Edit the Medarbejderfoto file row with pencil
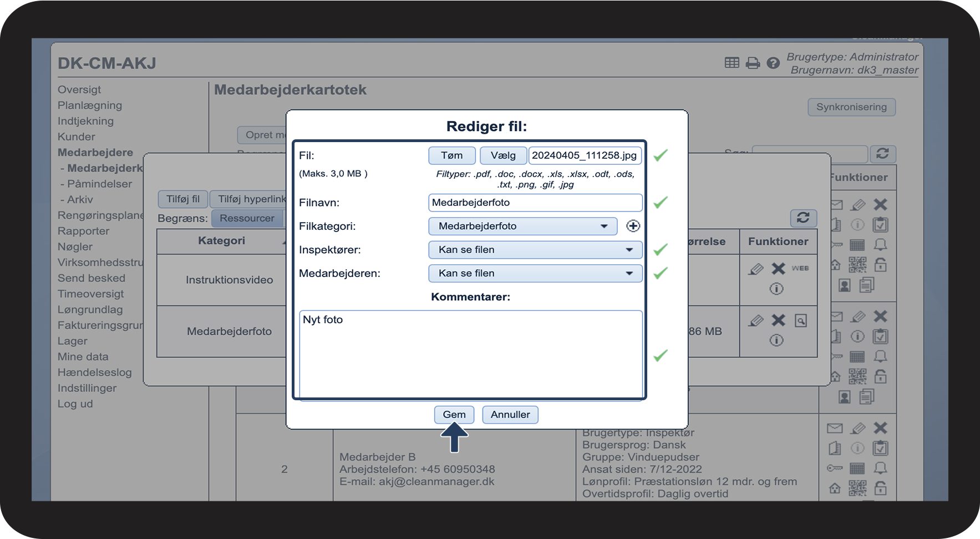 pos(756,321)
